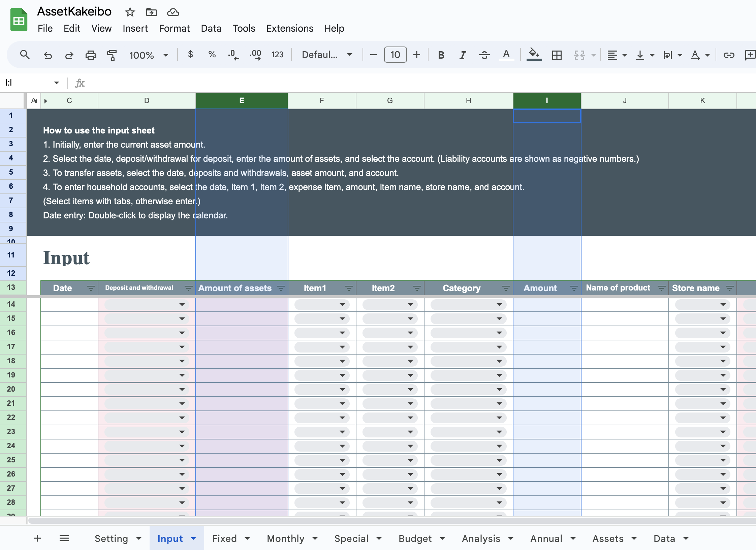The image size is (756, 550).
Task: Switch to the Budget sheet tab
Action: click(414, 538)
